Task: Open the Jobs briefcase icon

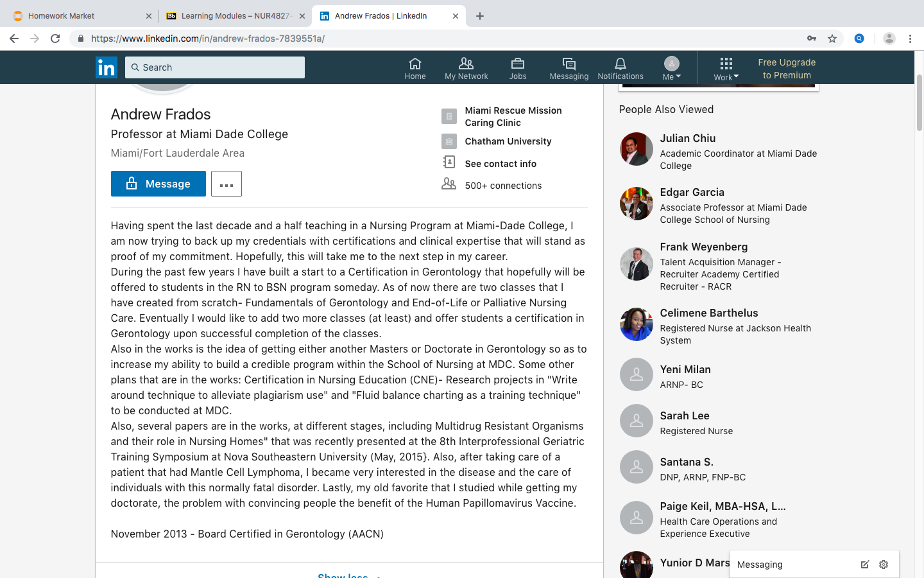Action: click(518, 68)
